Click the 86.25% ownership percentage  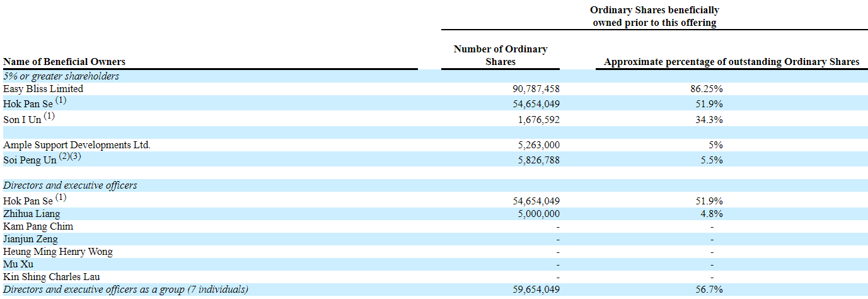tap(712, 89)
